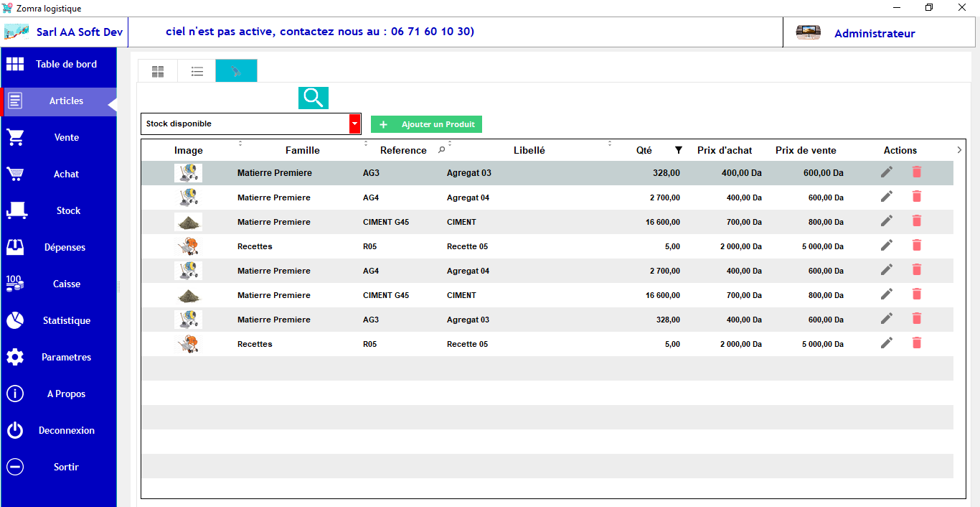Open the Stock disponible dropdown
Screen dimensions: 980x507
click(x=354, y=124)
